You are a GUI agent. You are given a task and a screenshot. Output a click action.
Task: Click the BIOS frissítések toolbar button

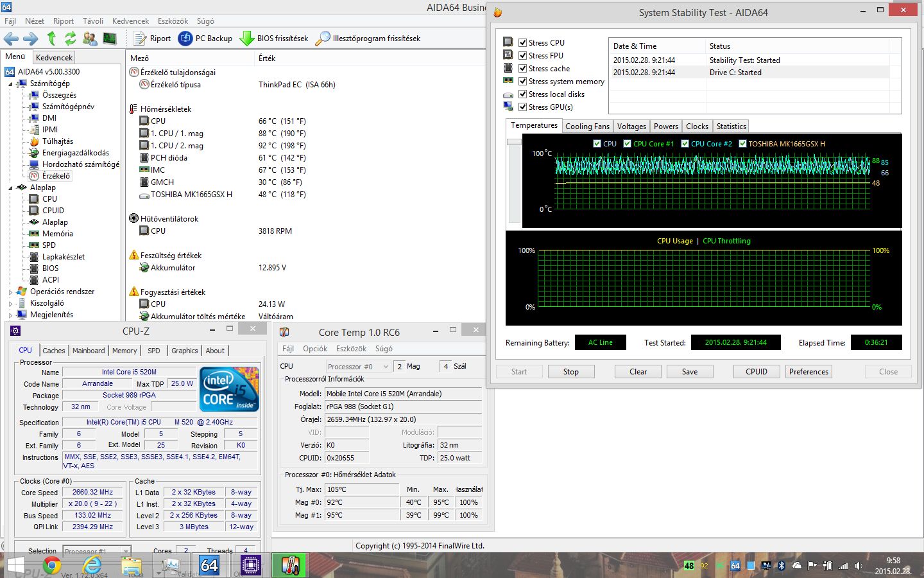click(274, 39)
